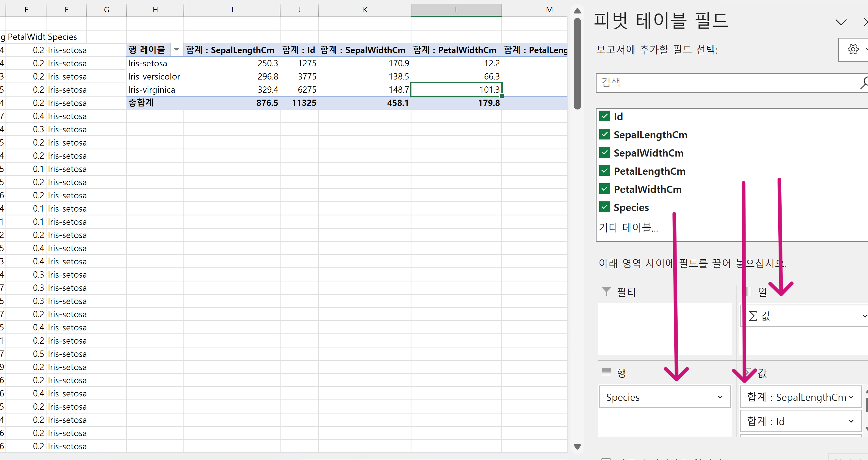
Task: Click the 기타 테이블... link
Action: tap(628, 228)
